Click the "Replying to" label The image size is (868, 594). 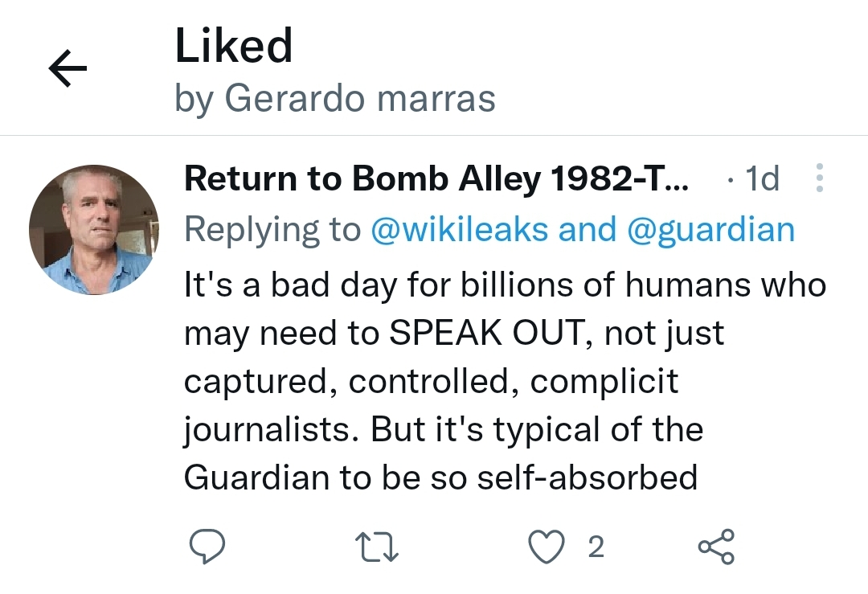point(272,230)
